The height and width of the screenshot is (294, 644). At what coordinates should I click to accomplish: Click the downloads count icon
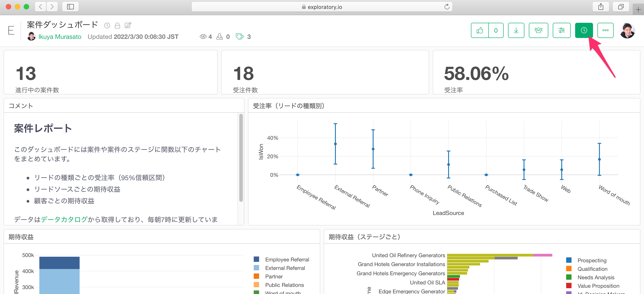point(220,37)
